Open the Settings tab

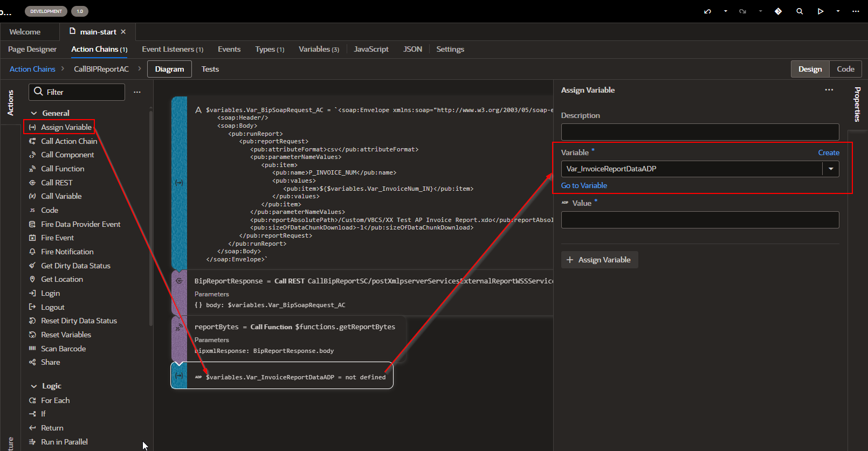click(450, 49)
